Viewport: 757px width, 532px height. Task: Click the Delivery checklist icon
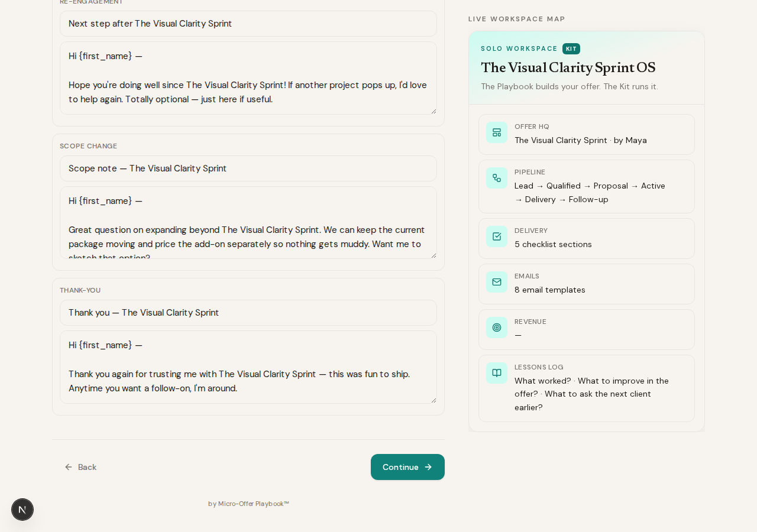click(497, 236)
